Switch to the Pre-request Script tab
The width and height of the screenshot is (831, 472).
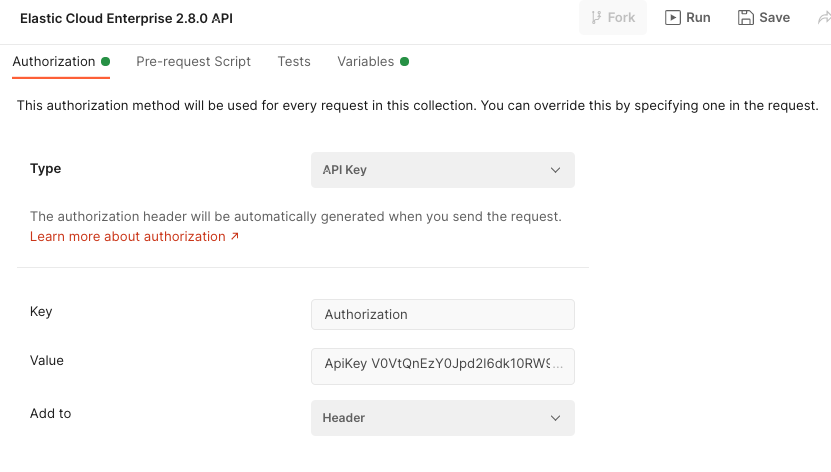pyautogui.click(x=193, y=62)
